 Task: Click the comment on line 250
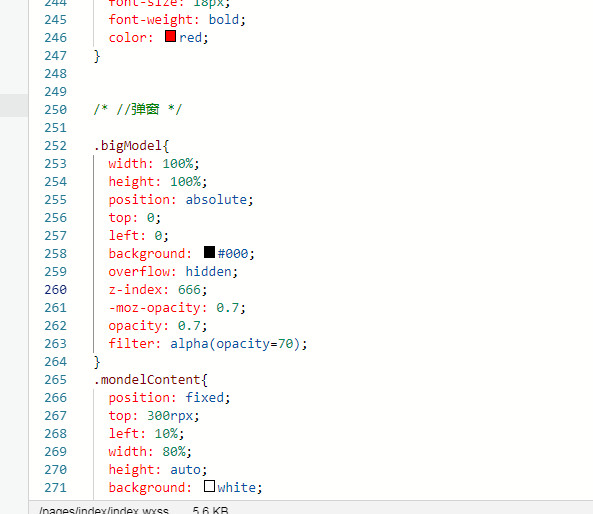pyautogui.click(x=138, y=110)
